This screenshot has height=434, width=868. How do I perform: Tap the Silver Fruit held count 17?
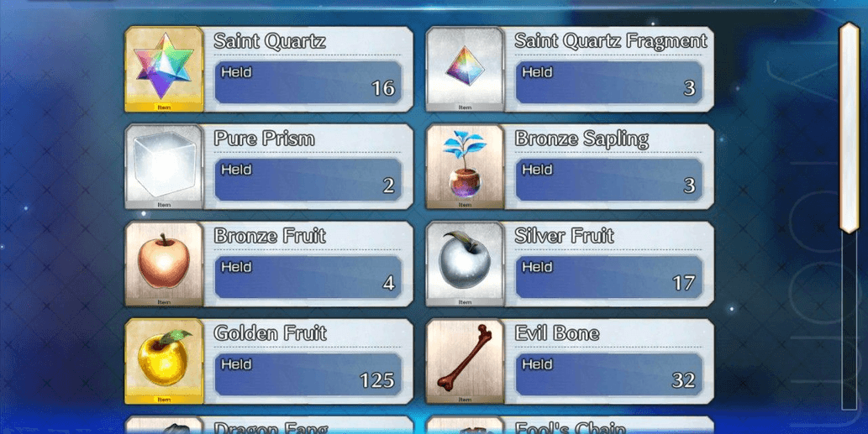[683, 283]
